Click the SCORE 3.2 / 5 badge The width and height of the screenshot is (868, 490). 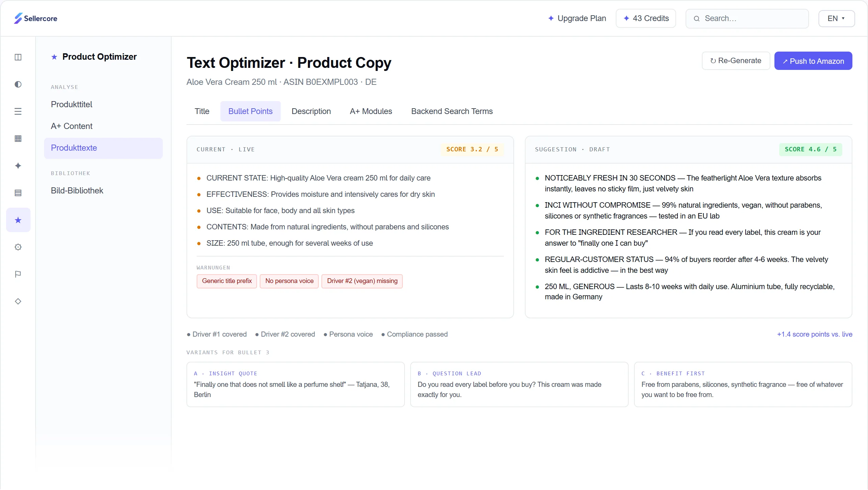pos(472,149)
